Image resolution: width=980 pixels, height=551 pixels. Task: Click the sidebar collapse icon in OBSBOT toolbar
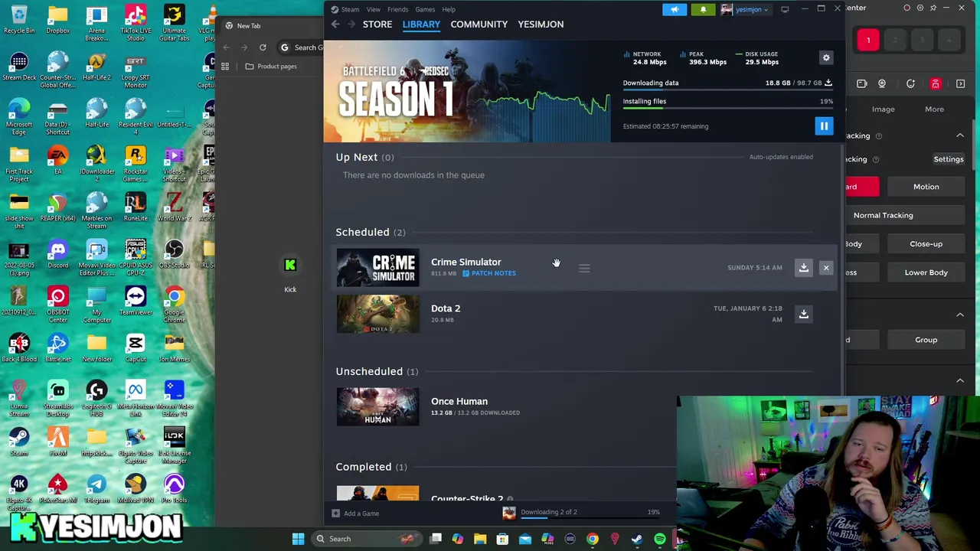pos(960,83)
